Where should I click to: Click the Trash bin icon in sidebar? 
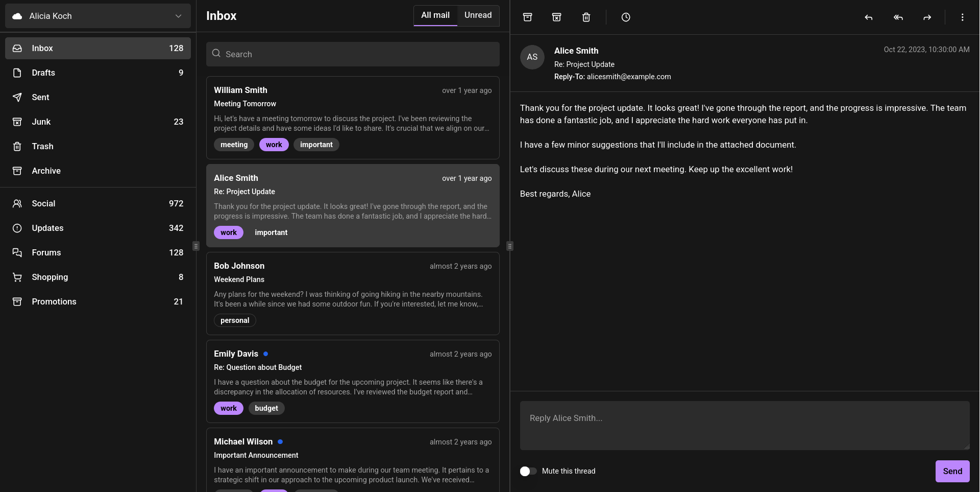tap(17, 146)
